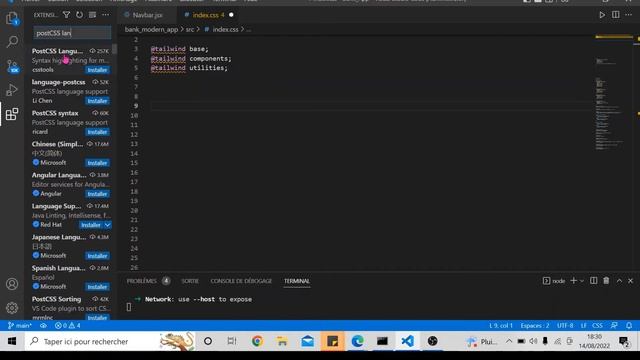This screenshot has height=360, width=640.
Task: Go to line via L 9, col 1
Action: pyautogui.click(x=501, y=325)
